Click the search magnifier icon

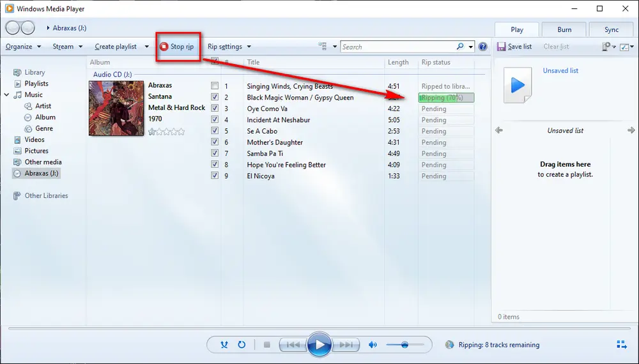(x=460, y=47)
